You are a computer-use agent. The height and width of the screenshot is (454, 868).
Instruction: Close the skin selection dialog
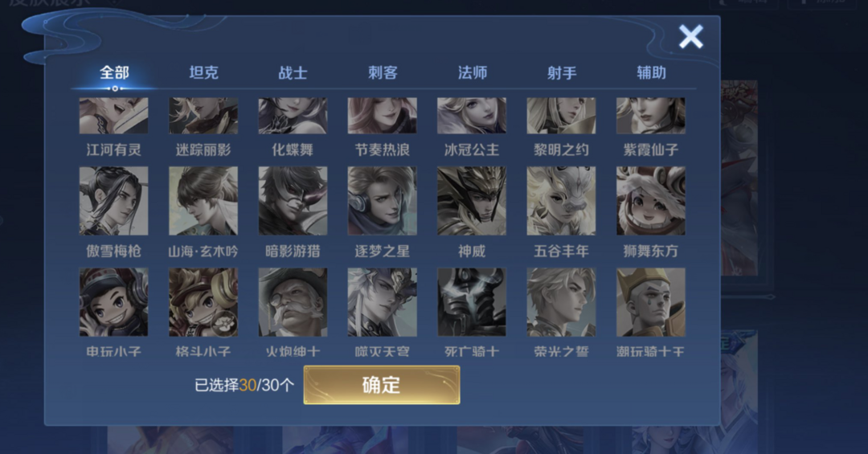click(691, 36)
